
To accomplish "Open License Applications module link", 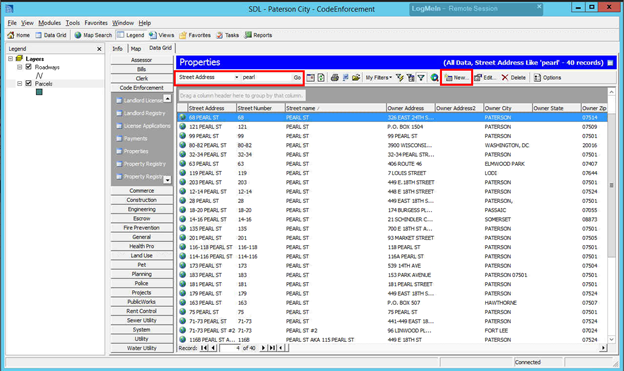I will pos(143,126).
